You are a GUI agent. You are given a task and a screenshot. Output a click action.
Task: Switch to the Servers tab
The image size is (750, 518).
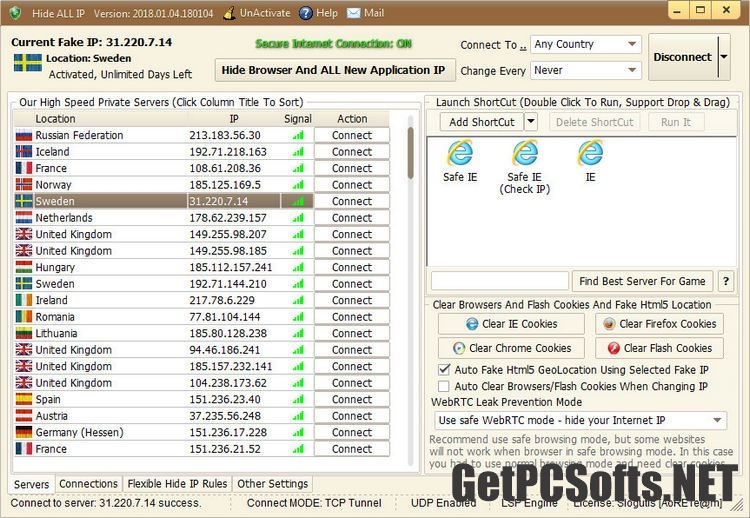pyautogui.click(x=32, y=484)
